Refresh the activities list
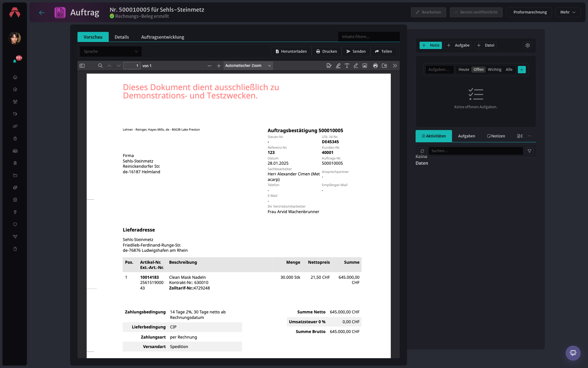588x368 pixels. tap(422, 151)
